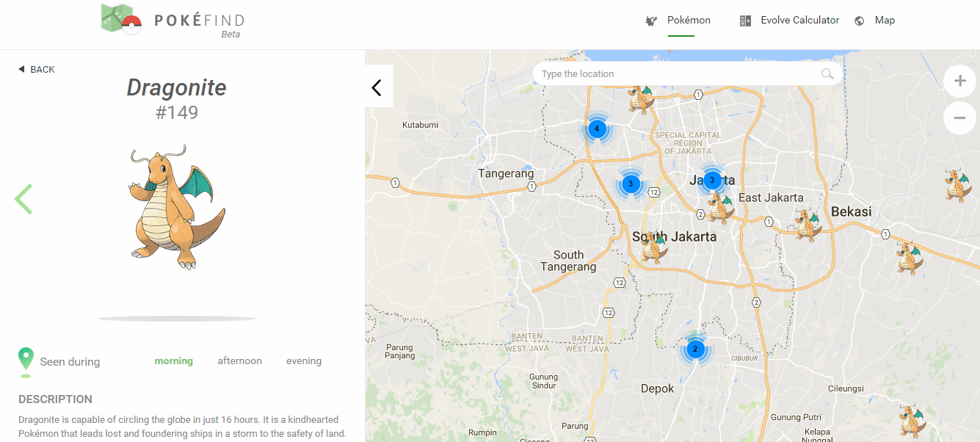The image size is (980, 442).
Task: Select the Pokémon crossed-swords icon
Action: [x=650, y=21]
